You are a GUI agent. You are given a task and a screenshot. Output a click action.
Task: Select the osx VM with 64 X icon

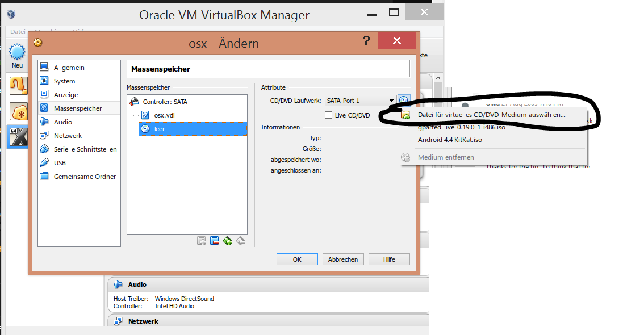tap(18, 137)
